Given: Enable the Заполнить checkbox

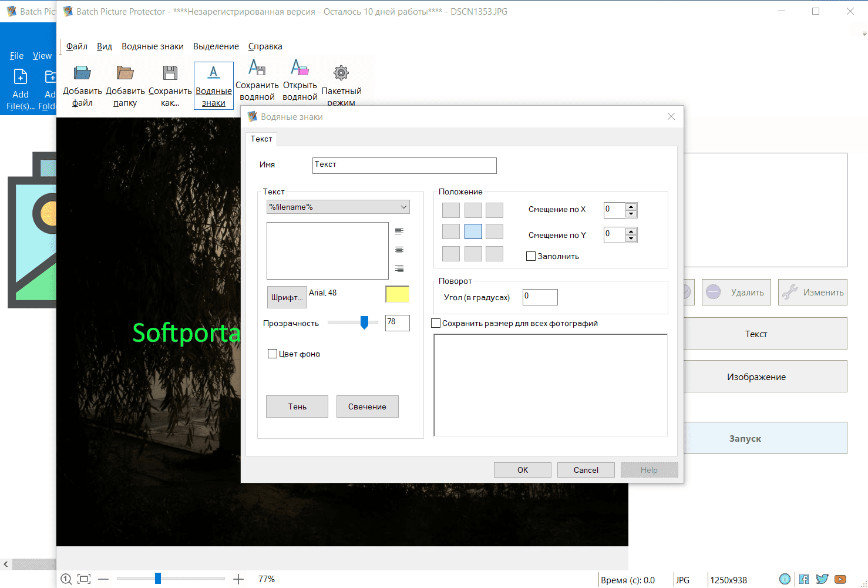Looking at the screenshot, I should (x=531, y=256).
